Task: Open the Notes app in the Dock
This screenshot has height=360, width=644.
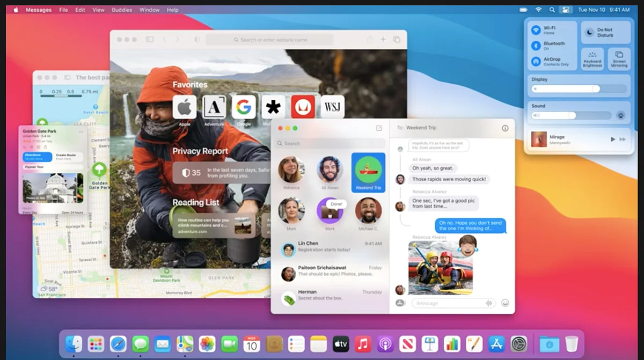Action: point(319,344)
